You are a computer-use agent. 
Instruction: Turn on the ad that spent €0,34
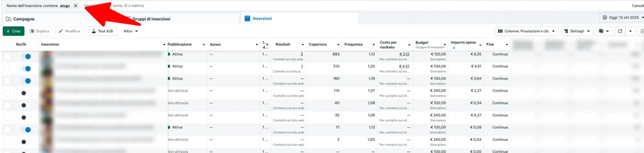[26, 105]
